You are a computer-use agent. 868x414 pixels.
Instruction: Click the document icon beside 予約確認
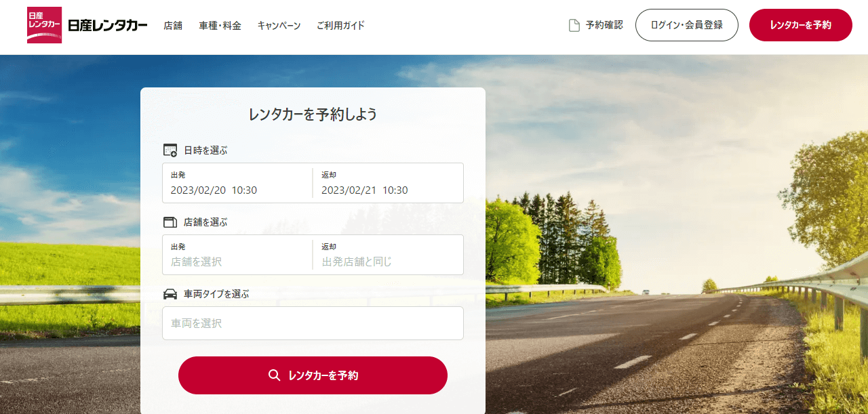coord(574,26)
